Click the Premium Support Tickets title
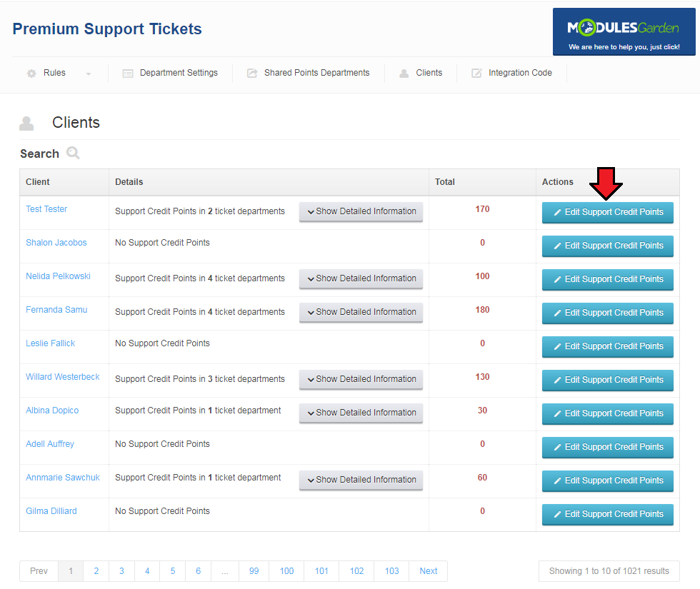Viewport: 700px width, 589px height. pos(107,29)
